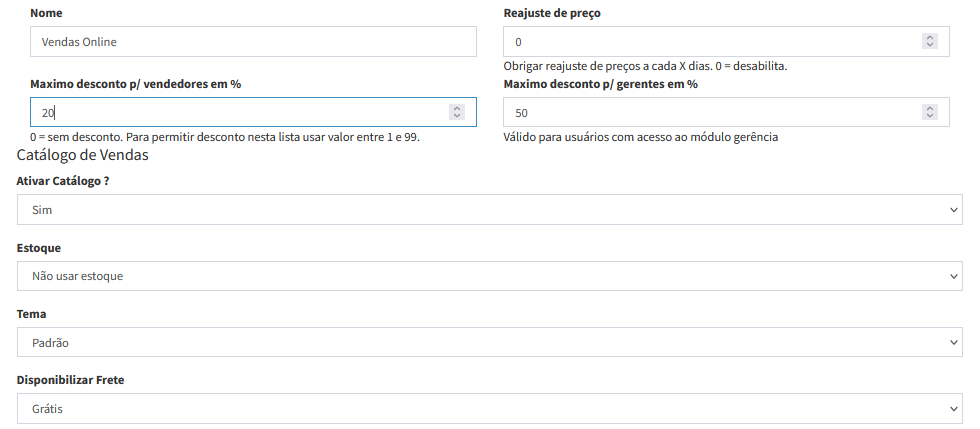The width and height of the screenshot is (980, 429).
Task: Expand the Disponibilizar Frete dropdown
Action: coord(489,408)
